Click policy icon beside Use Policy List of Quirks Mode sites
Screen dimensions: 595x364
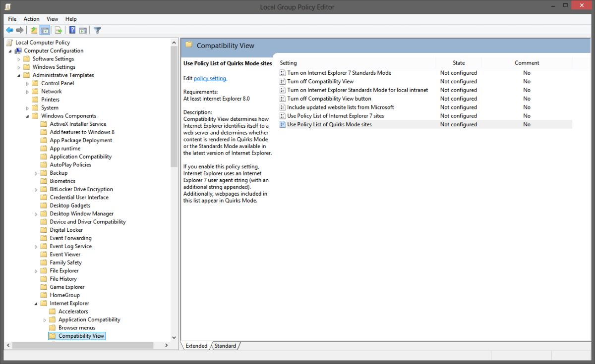pos(283,124)
